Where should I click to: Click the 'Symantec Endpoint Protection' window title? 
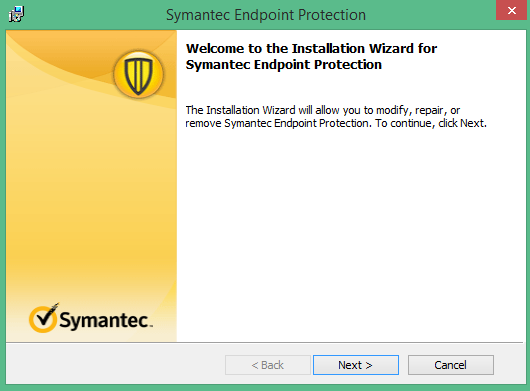tap(266, 15)
